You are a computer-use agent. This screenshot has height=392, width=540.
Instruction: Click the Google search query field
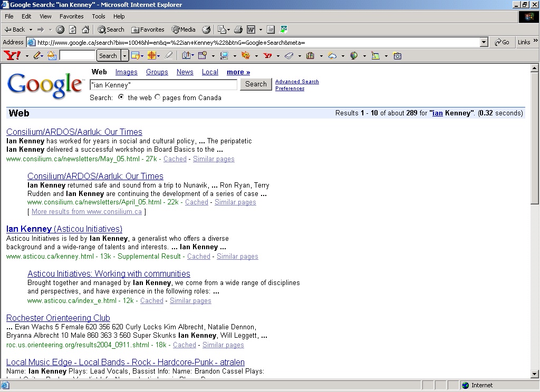point(163,85)
